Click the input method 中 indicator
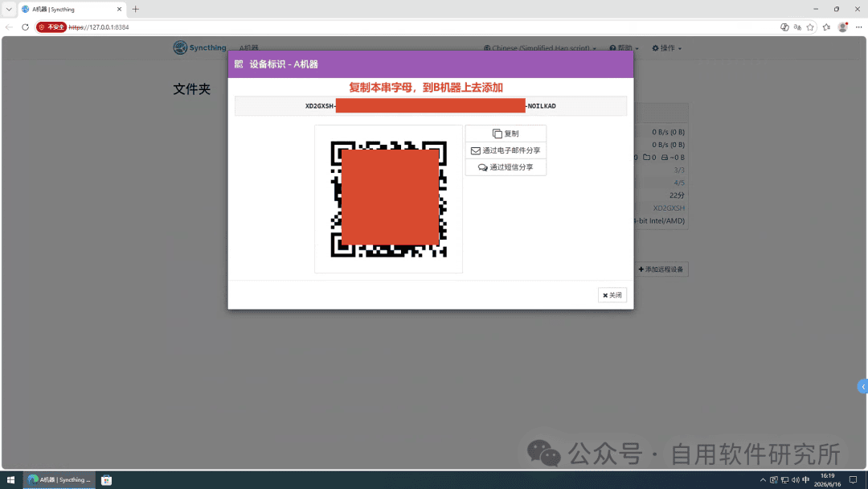 coord(805,480)
